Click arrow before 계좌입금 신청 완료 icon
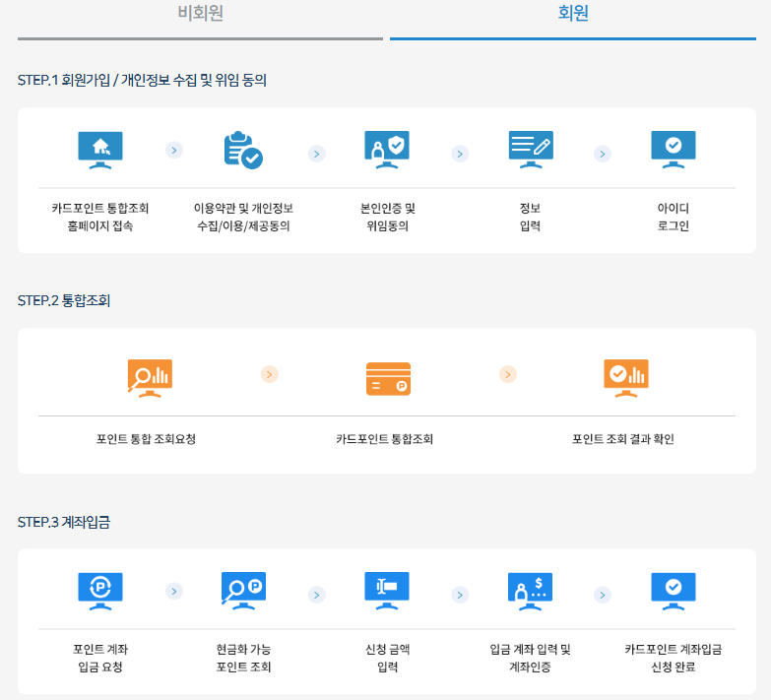This screenshot has height=700, width=771. [x=603, y=595]
